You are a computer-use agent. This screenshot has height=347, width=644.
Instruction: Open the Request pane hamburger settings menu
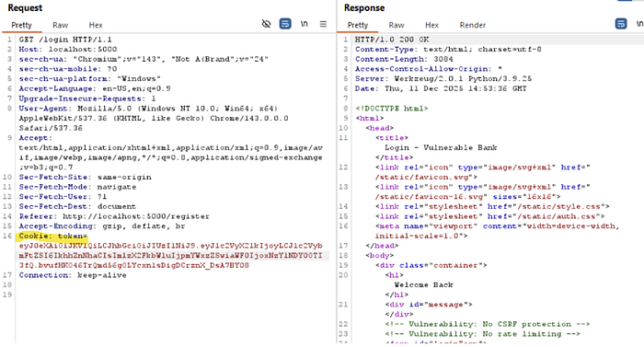click(x=323, y=24)
